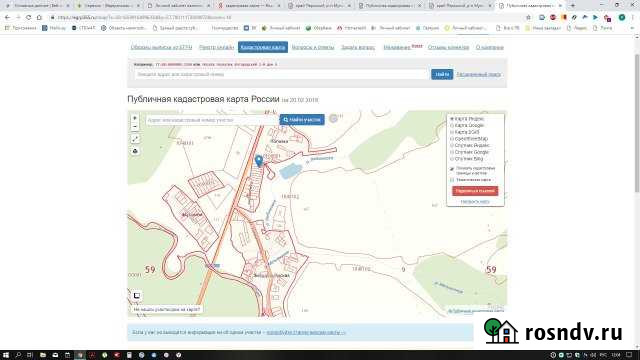Focus the browser address bar
Screen dimensions: 640x360
[x=286, y=18]
